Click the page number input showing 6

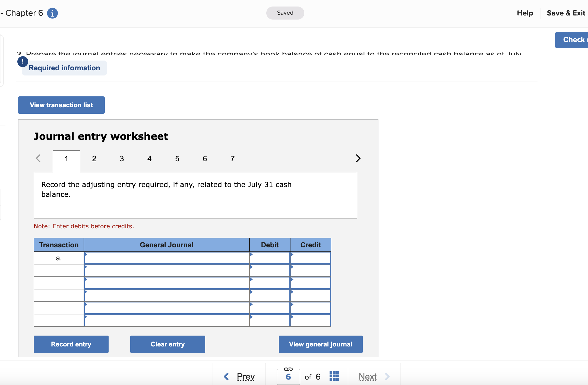(x=288, y=377)
